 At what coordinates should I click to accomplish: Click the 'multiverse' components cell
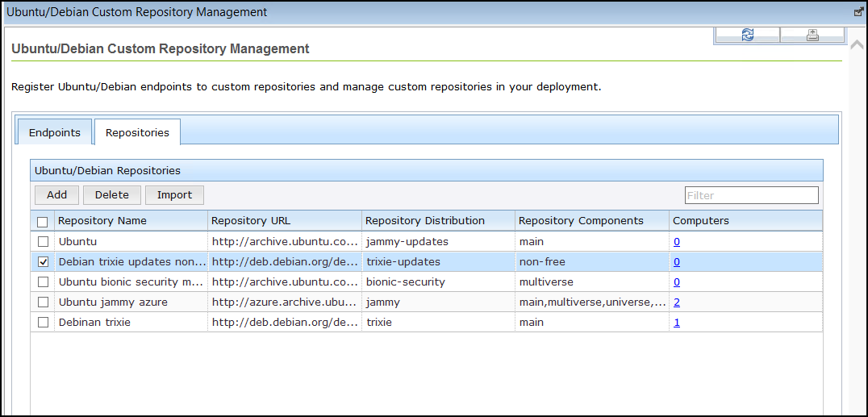click(592, 281)
